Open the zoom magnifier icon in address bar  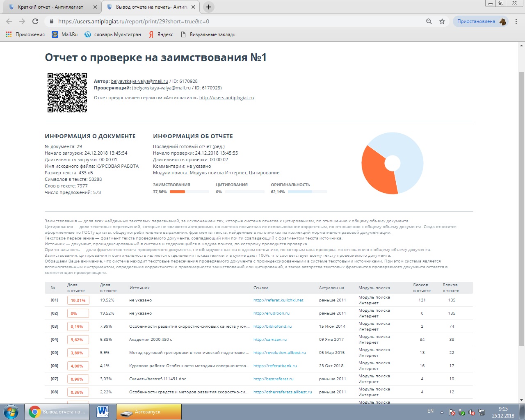[429, 21]
